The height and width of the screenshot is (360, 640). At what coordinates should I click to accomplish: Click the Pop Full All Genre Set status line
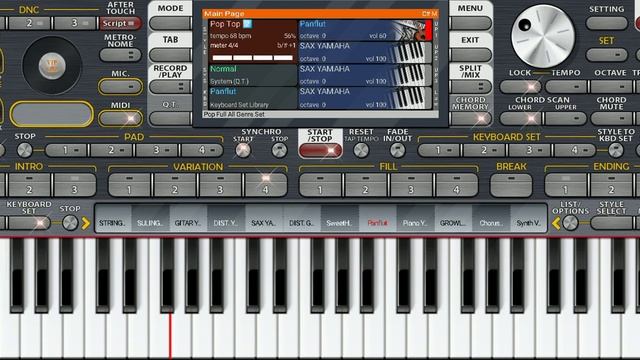tap(320, 115)
